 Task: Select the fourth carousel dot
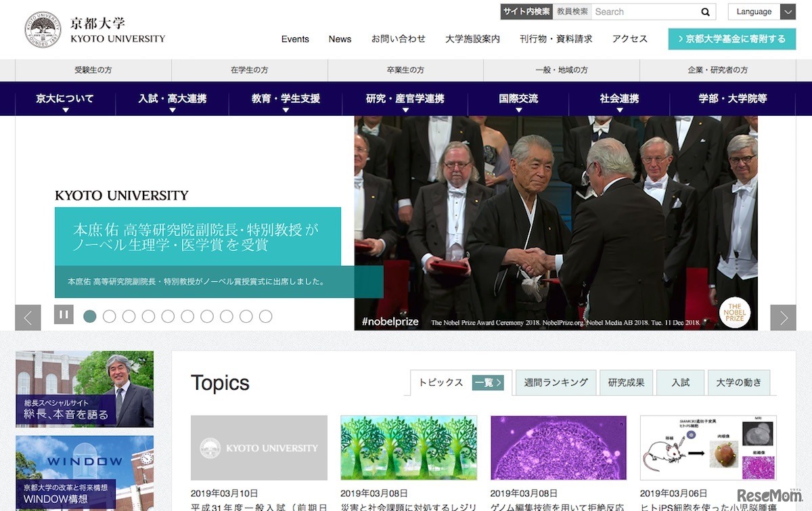click(148, 316)
